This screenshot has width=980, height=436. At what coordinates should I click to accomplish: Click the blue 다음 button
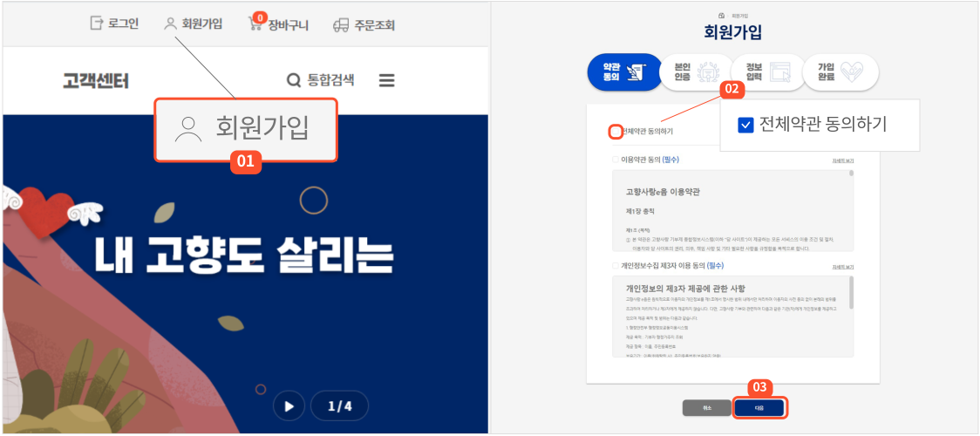click(759, 407)
